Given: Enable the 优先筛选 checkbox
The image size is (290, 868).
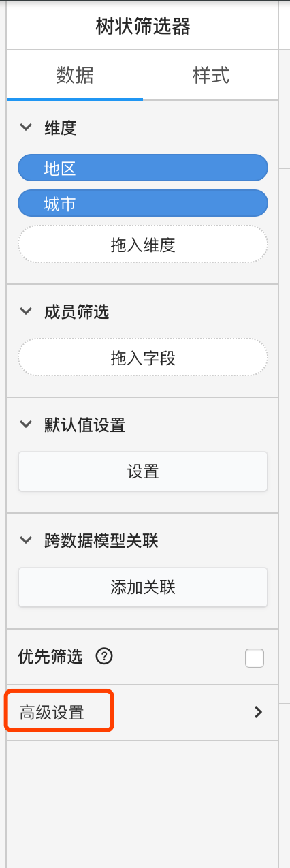Looking at the screenshot, I should [x=255, y=658].
